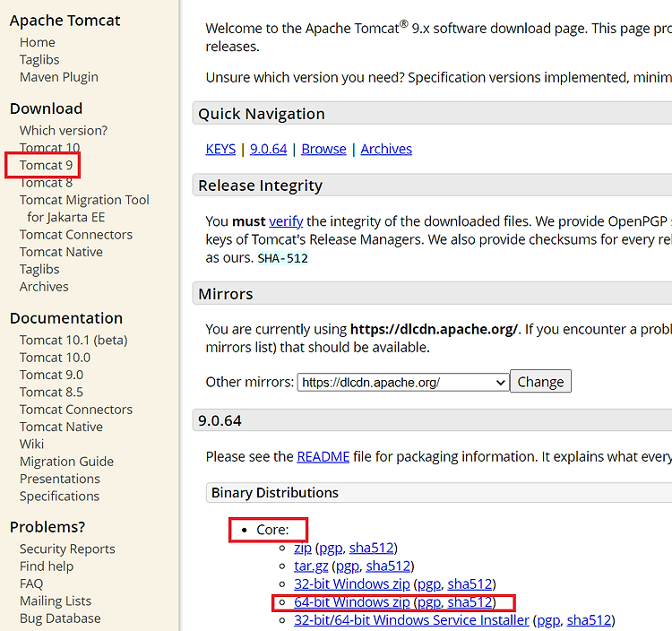Open the Maven Plugin link

coord(59,77)
